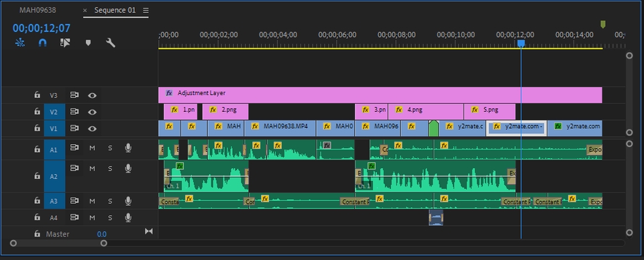This screenshot has height=260, width=644.
Task: Grab the horizontal zoom scrollbar left handle
Action: tap(13, 243)
